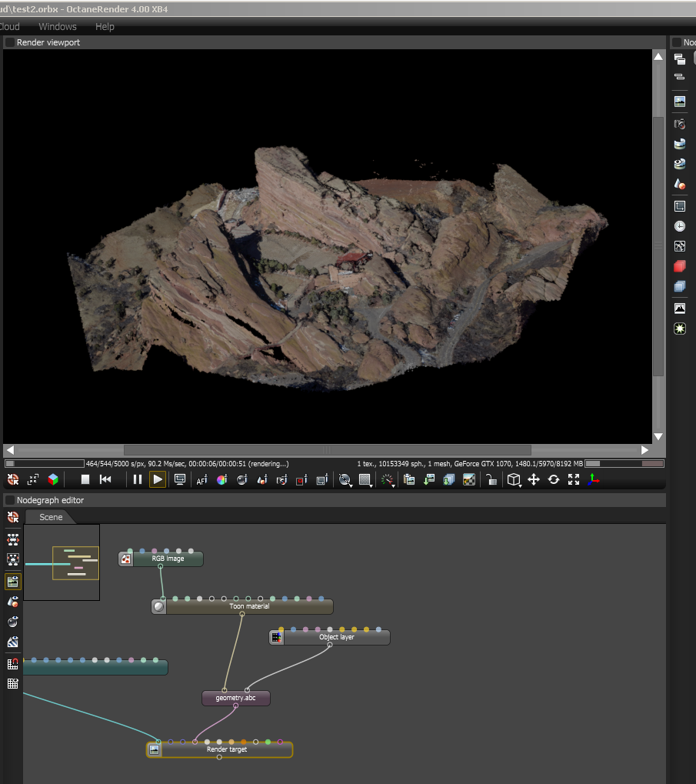696x784 pixels.
Task: Open the Windows menu
Action: [58, 26]
